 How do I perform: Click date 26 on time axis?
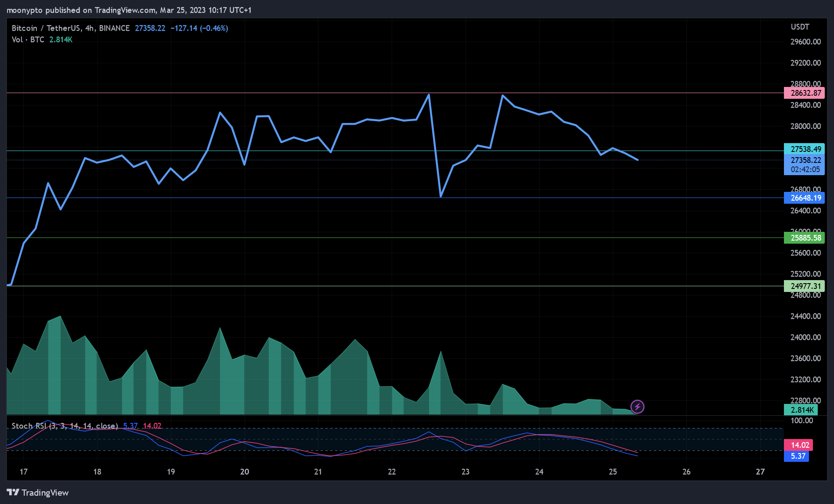686,472
